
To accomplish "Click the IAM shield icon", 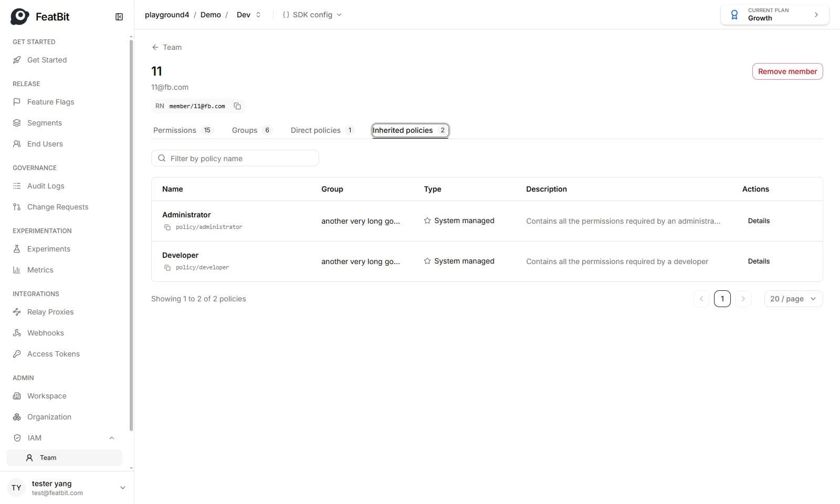I will click(17, 438).
